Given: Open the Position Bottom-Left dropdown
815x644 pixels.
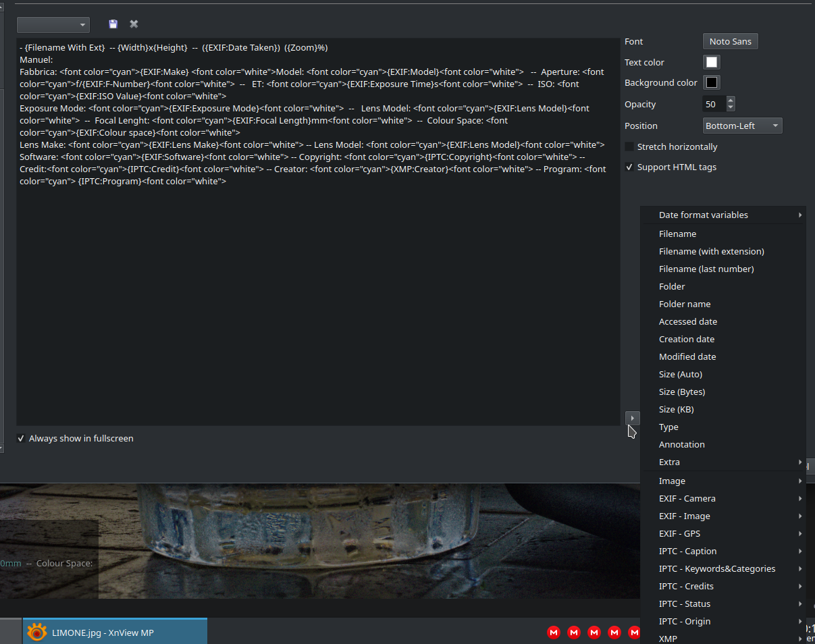Looking at the screenshot, I should (742, 126).
